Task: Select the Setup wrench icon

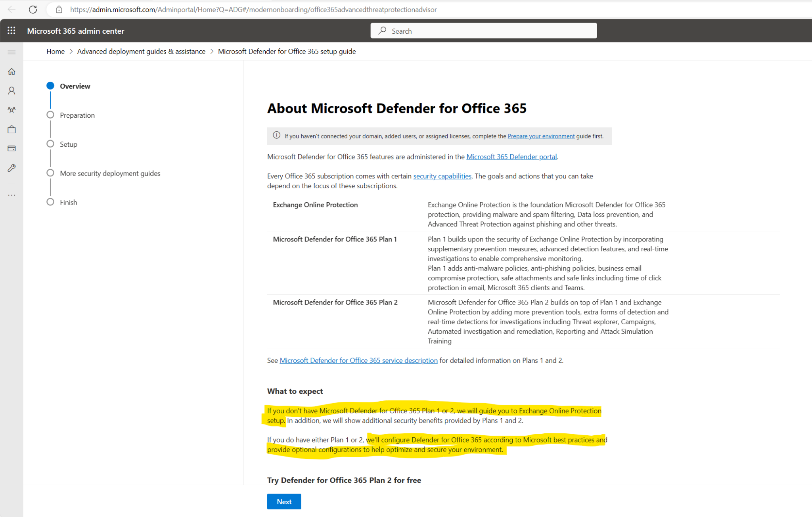Action: (11, 168)
